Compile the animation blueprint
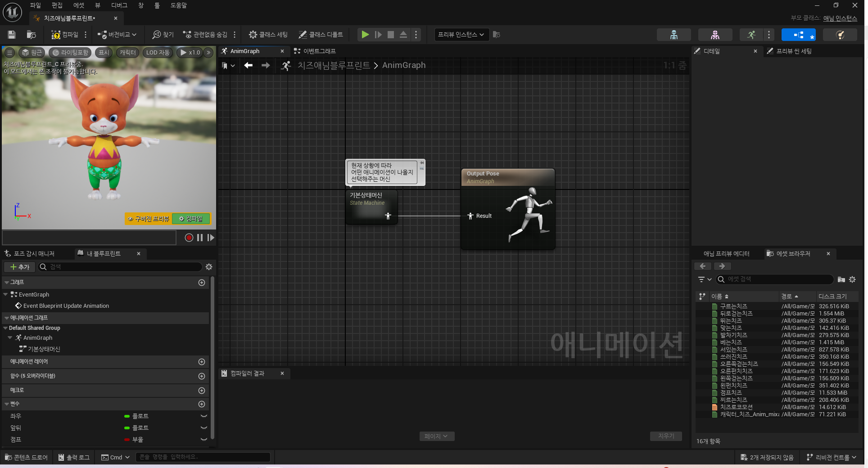This screenshot has width=868, height=468. point(65,35)
